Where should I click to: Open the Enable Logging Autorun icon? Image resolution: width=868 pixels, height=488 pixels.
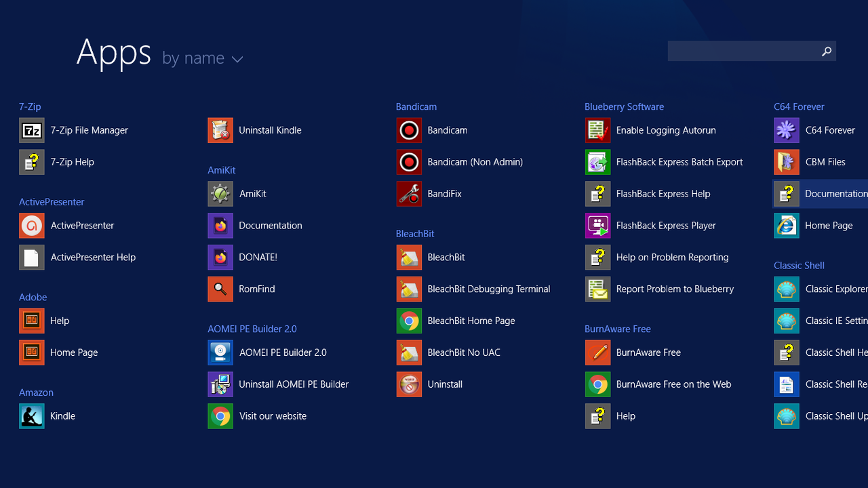pos(597,130)
